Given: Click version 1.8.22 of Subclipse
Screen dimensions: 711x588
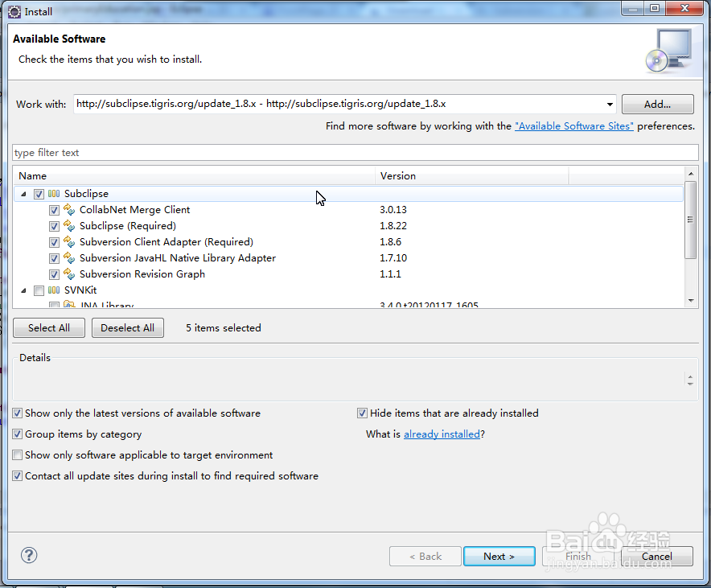Looking at the screenshot, I should [393, 226].
